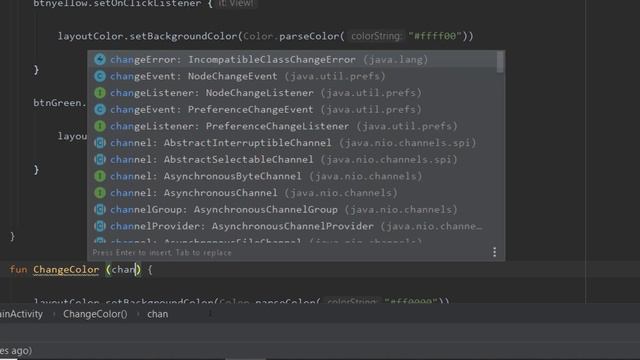Viewport: 640px width, 360px height.
Task: Click class icon beside NodeChangeEvent
Action: pos(100,76)
